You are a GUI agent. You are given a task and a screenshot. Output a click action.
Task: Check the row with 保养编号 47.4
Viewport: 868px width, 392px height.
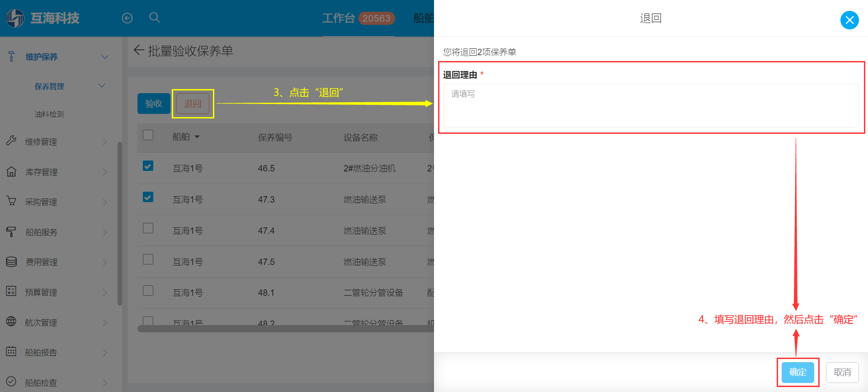(148, 228)
